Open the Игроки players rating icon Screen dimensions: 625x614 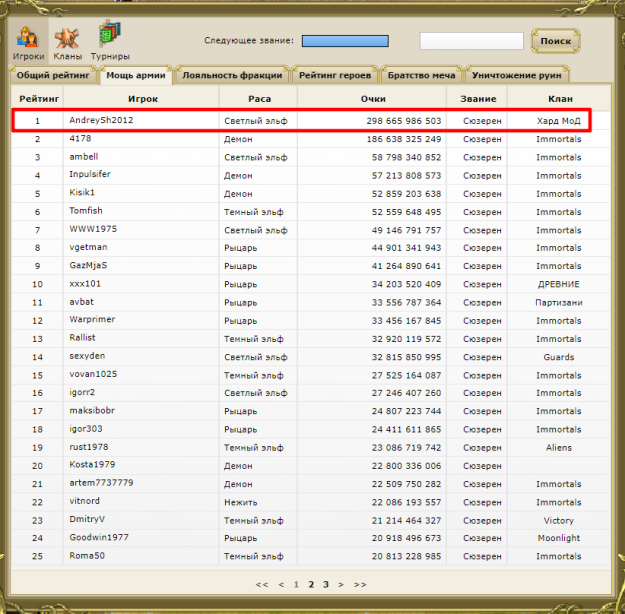(x=28, y=41)
